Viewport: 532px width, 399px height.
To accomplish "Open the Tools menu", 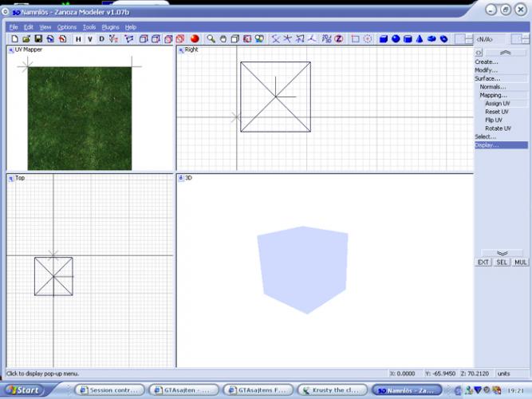I will [x=89, y=27].
